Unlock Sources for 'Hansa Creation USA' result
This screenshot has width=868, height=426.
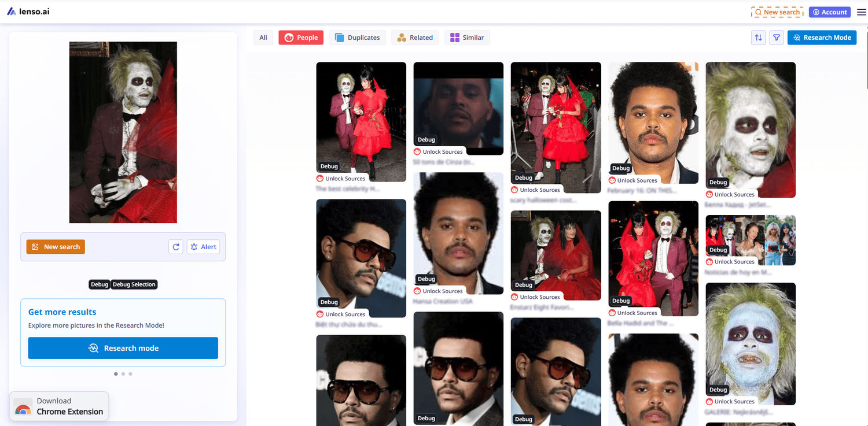[x=438, y=291]
